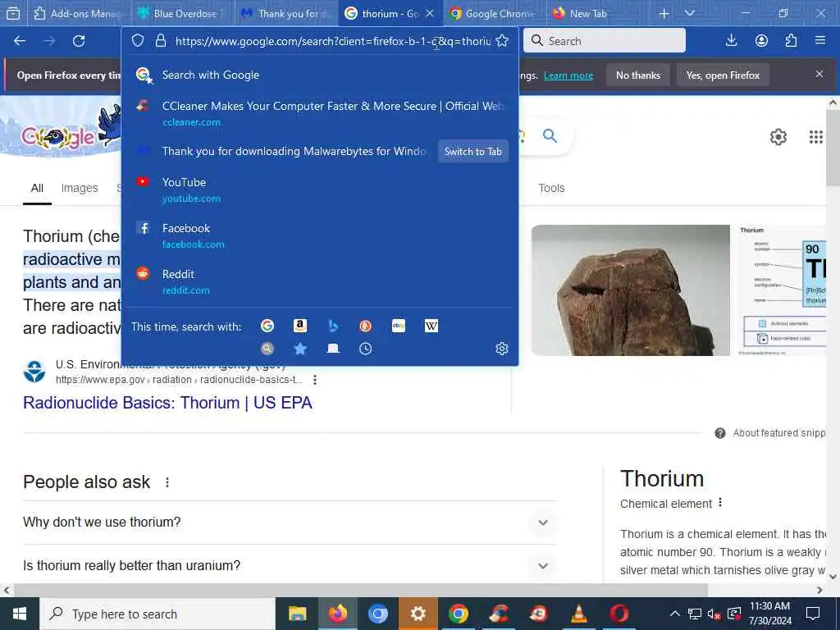Search this time with DuckDuckGo icon
Viewport: 840px width, 630px height.
point(365,326)
